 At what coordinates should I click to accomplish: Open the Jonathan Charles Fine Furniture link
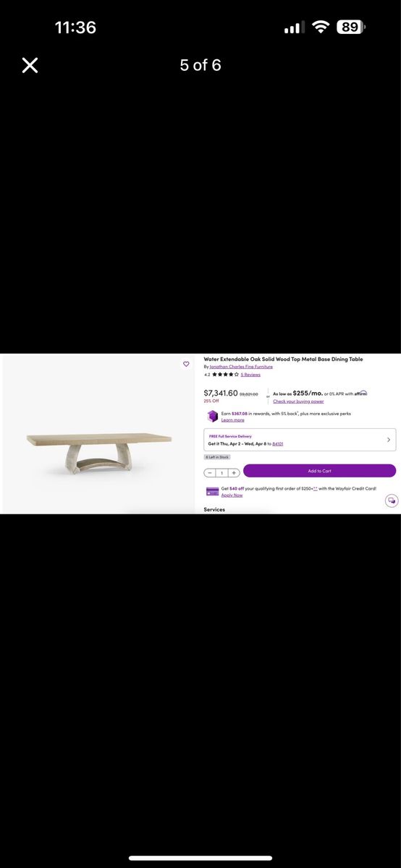(241, 367)
